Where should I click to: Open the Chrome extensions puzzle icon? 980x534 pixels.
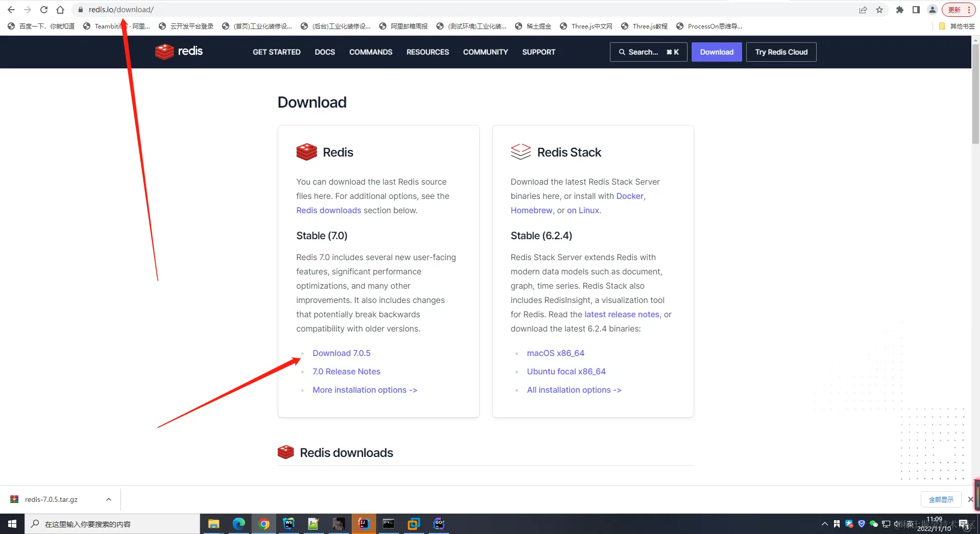coord(900,10)
